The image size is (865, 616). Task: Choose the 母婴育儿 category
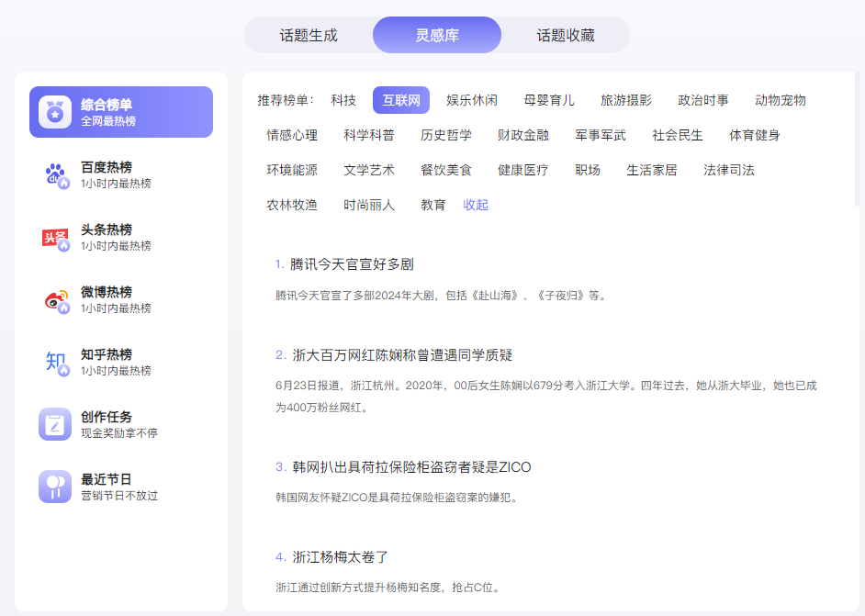click(x=549, y=100)
